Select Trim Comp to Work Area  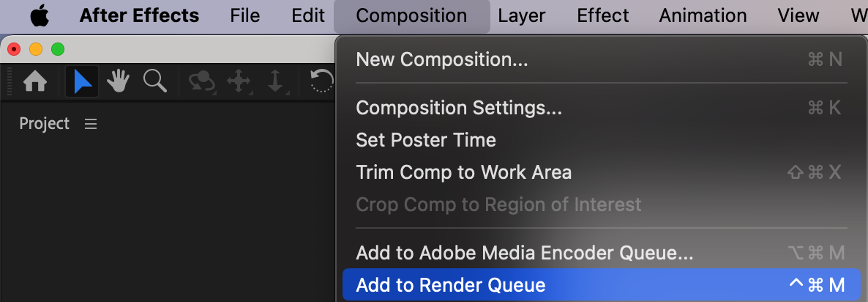point(599,172)
